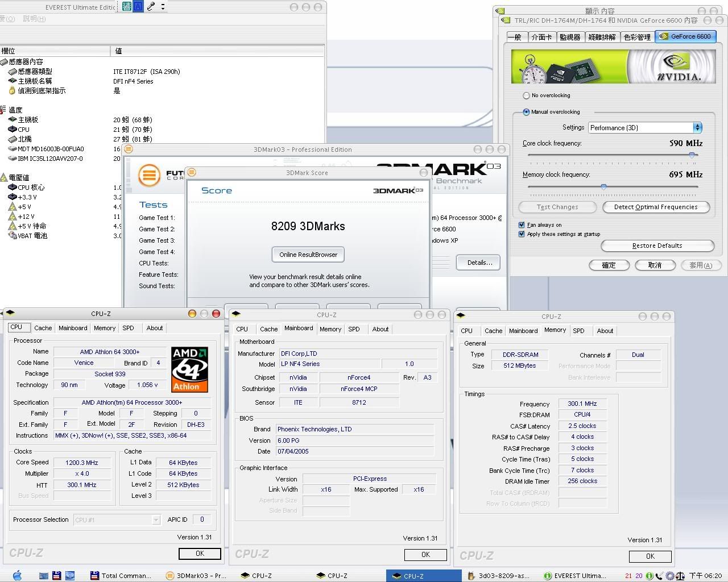This screenshot has height=582, width=728.
Task: Click the Apple logo start button
Action: tap(16, 575)
